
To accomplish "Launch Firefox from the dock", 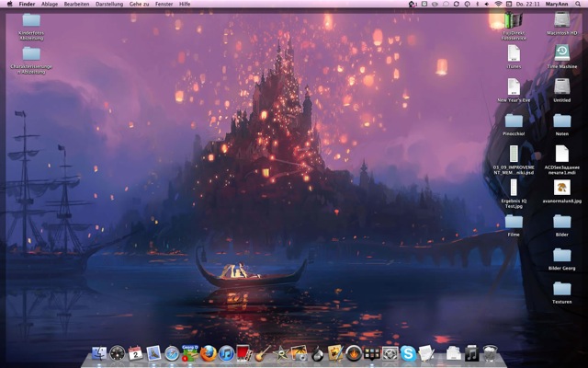I will (x=208, y=353).
